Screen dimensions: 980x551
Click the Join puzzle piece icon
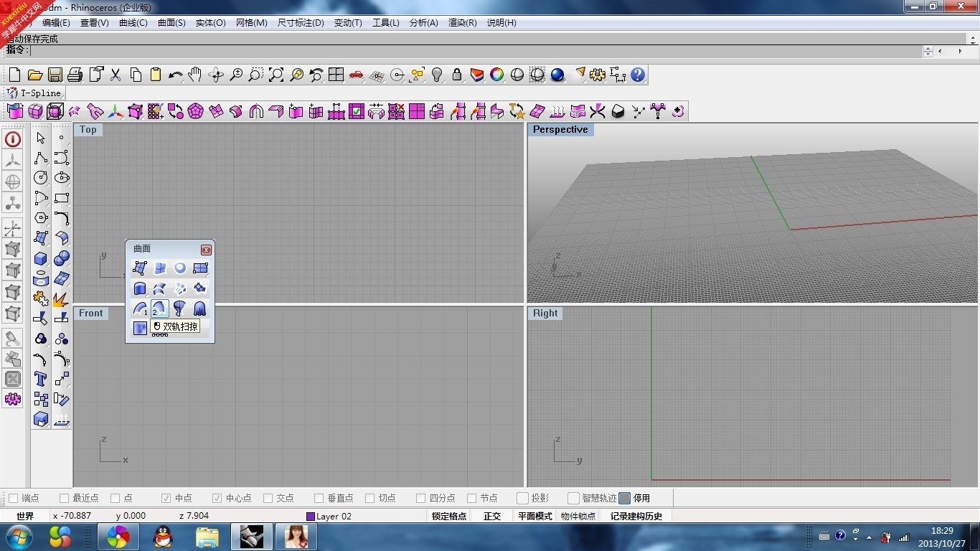[41, 298]
